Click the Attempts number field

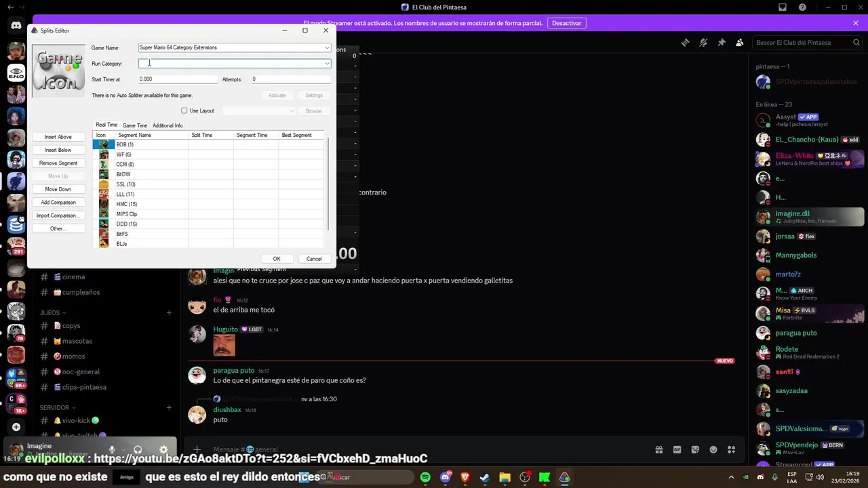point(291,79)
